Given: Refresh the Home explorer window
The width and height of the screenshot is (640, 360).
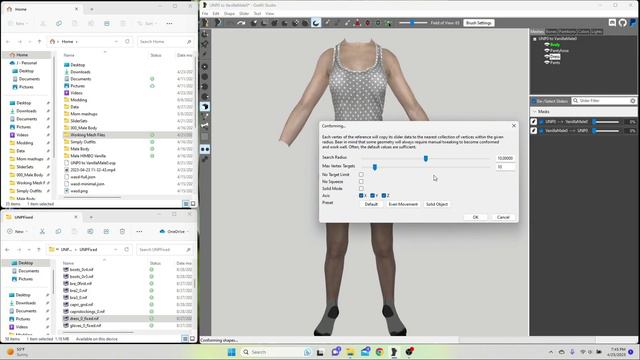Looking at the screenshot, I should [x=127, y=41].
